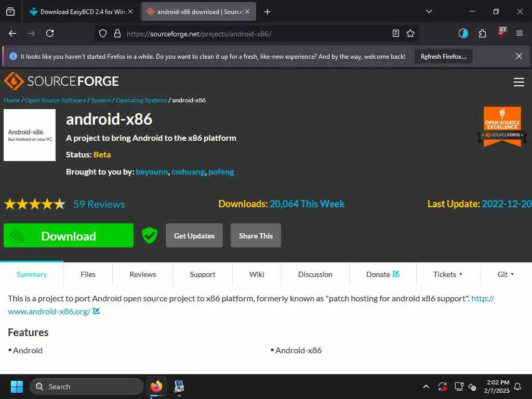Click the SourceForge logo
Viewport: 532px width, 399px height.
click(x=61, y=81)
